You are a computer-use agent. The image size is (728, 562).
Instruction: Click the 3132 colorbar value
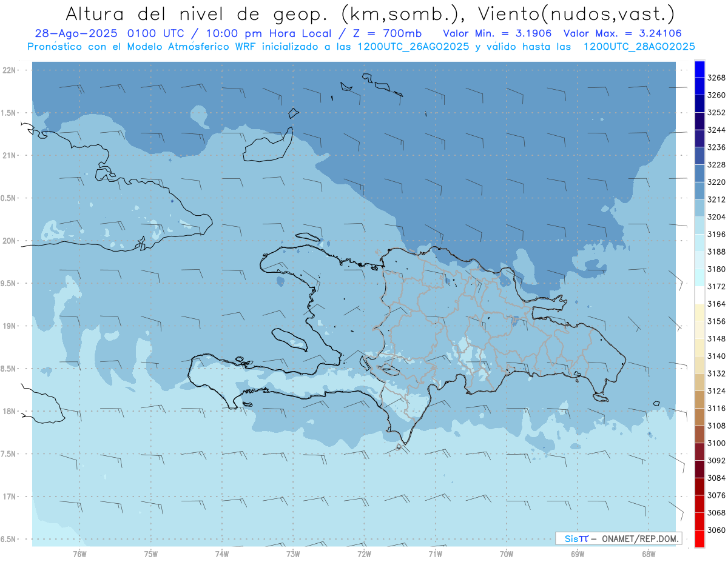[716, 373]
